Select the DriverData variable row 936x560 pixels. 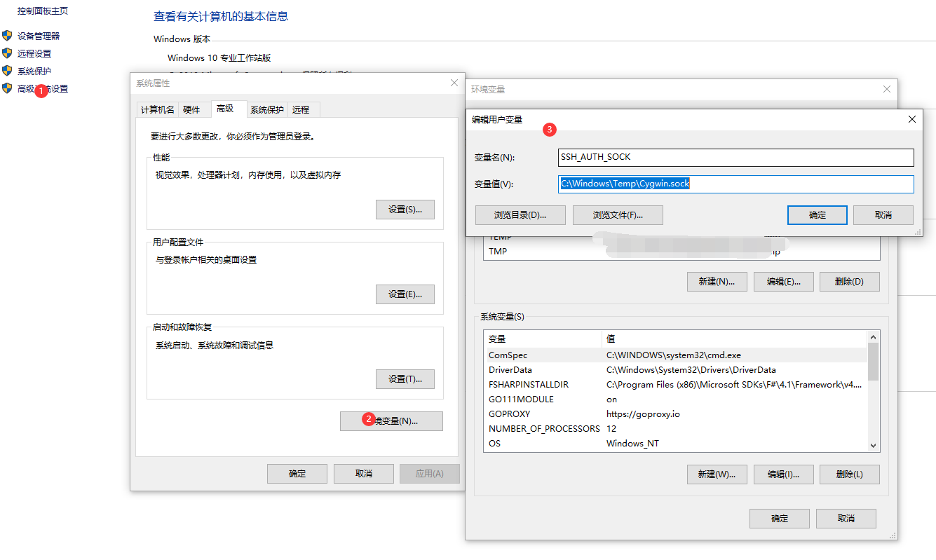[676, 369]
